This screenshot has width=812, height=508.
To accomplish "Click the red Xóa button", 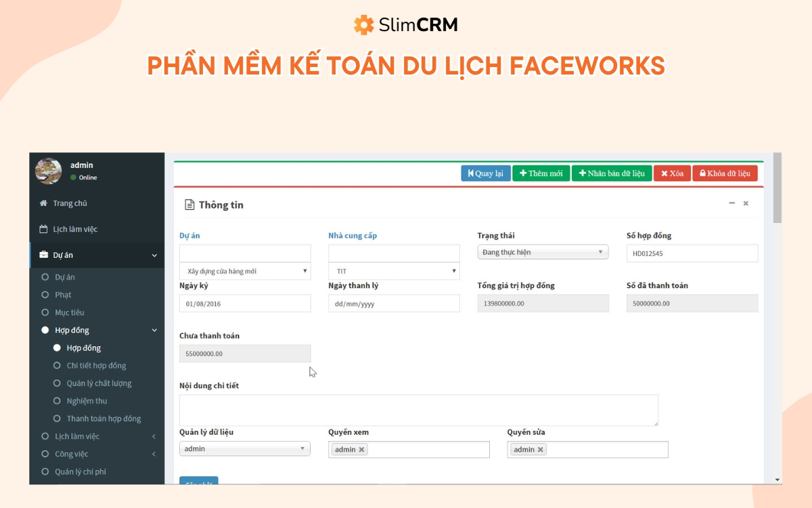I will tap(672, 173).
